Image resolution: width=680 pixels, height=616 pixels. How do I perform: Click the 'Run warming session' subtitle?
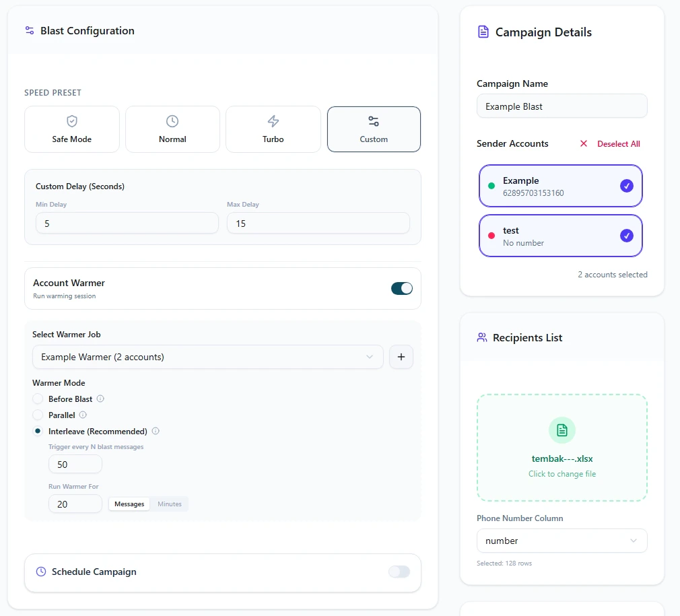point(64,296)
